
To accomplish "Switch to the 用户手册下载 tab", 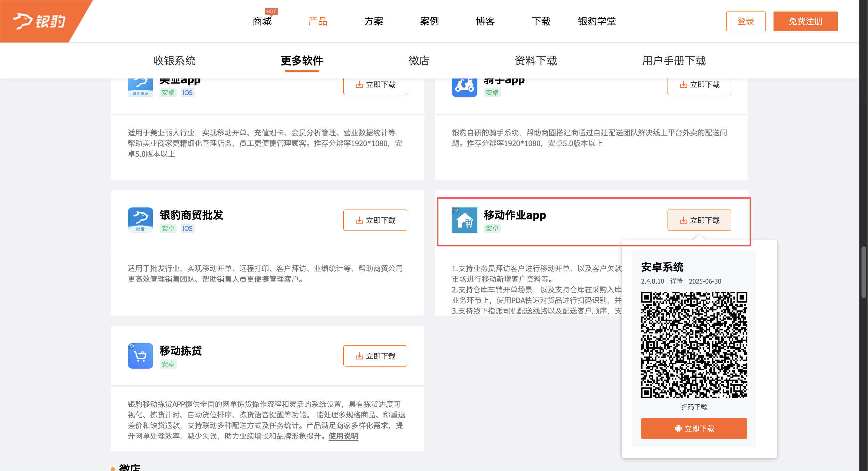I will (x=673, y=60).
